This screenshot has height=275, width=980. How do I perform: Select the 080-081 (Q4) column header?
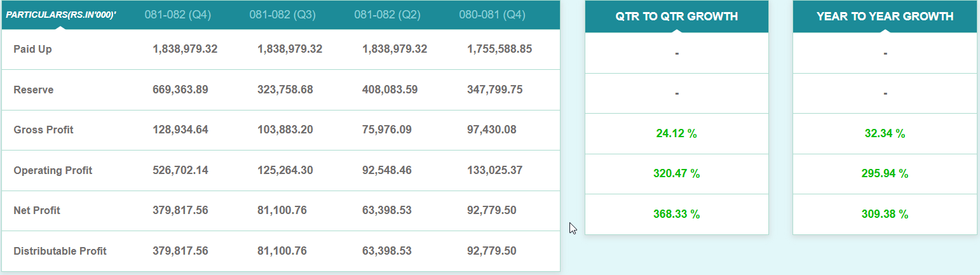(x=492, y=15)
